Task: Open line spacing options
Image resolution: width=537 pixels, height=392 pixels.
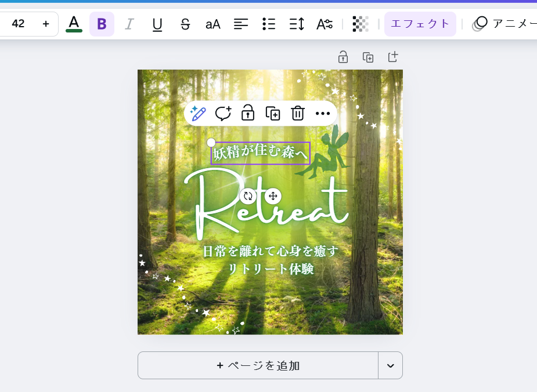Action: [x=297, y=24]
